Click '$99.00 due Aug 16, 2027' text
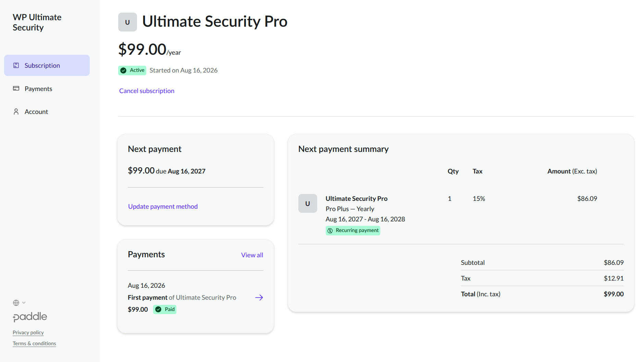644x362 pixels. 166,170
